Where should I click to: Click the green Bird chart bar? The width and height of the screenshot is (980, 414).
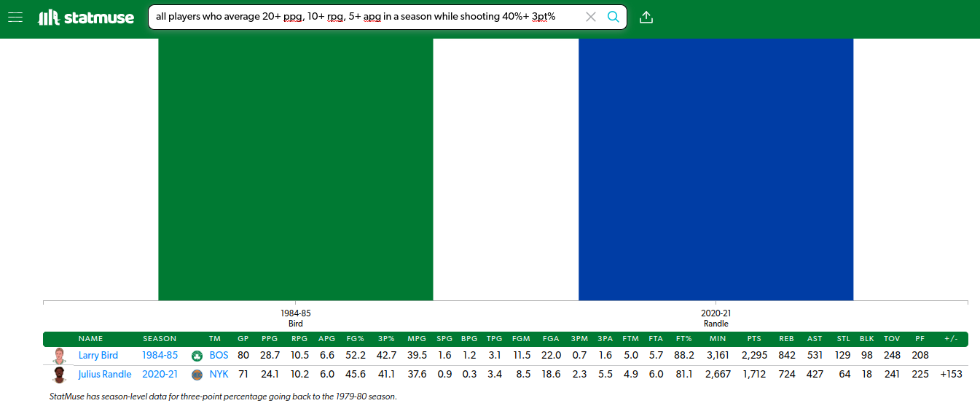coord(296,169)
